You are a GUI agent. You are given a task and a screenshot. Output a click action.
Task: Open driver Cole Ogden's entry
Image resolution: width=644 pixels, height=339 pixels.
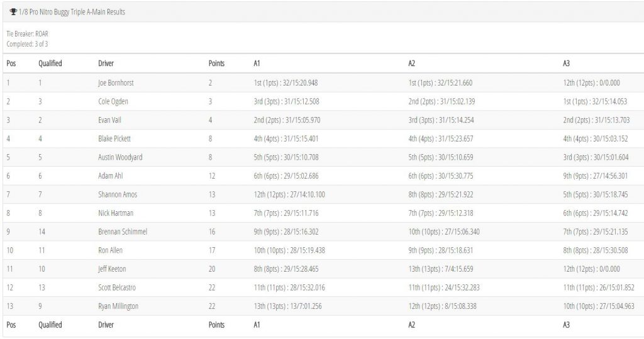pyautogui.click(x=113, y=101)
